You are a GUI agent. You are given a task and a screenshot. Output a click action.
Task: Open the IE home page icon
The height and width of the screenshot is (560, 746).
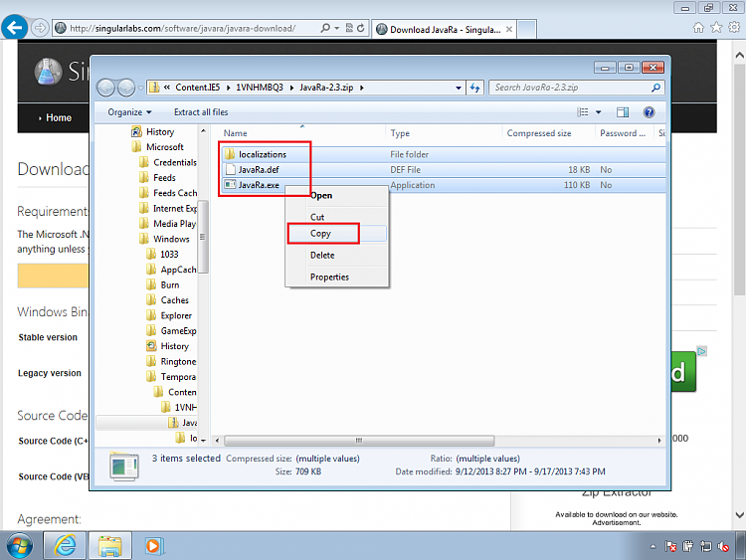698,28
